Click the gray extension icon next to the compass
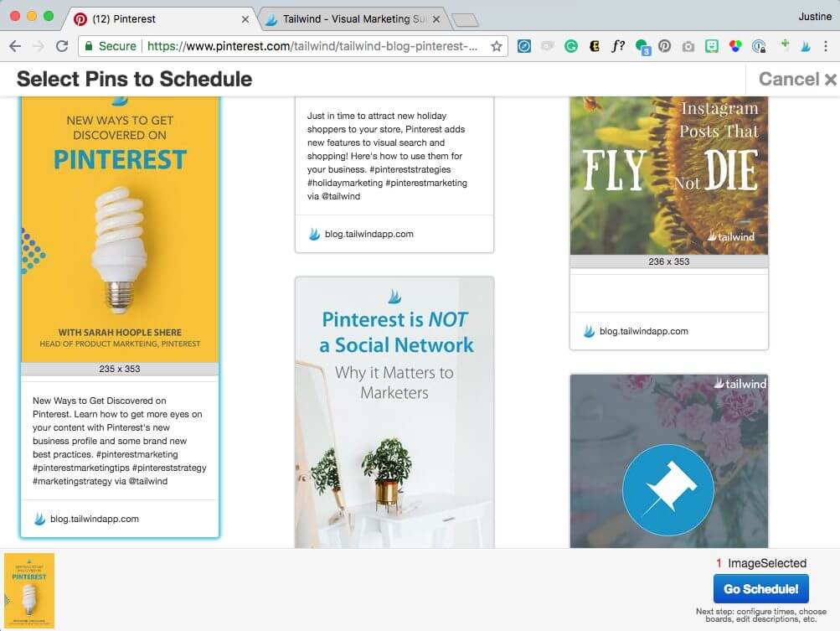The width and height of the screenshot is (840, 631). 548,46
